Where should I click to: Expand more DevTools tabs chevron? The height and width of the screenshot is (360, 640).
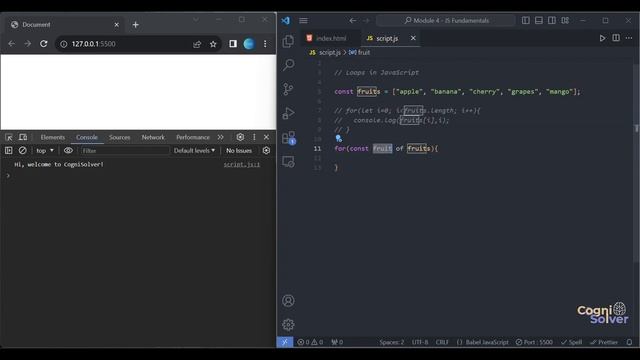coord(220,137)
